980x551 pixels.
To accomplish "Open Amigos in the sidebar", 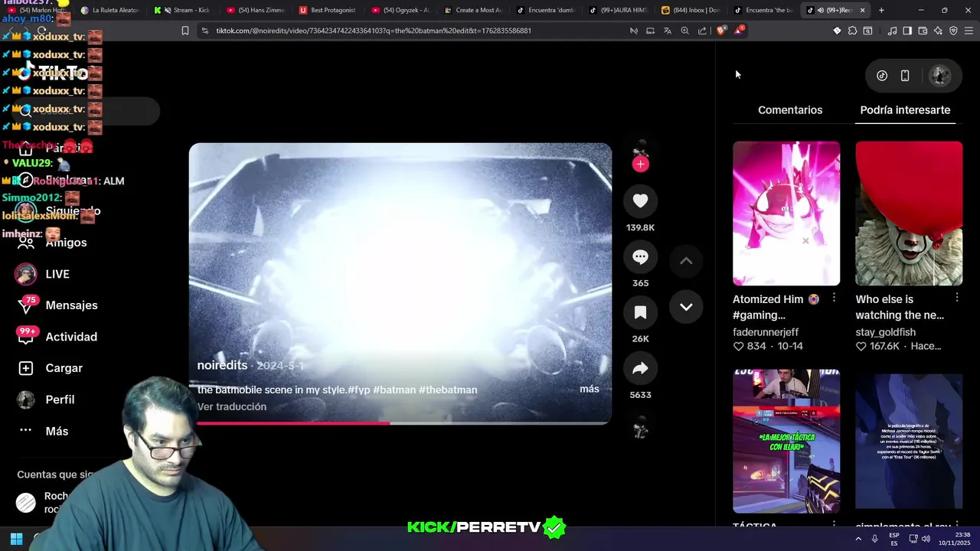I will [x=53, y=243].
